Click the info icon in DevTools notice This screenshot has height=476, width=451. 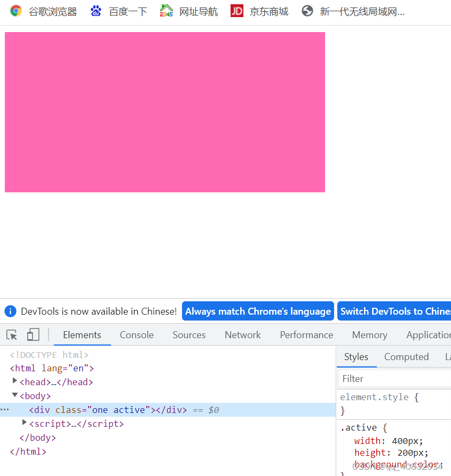(10, 311)
